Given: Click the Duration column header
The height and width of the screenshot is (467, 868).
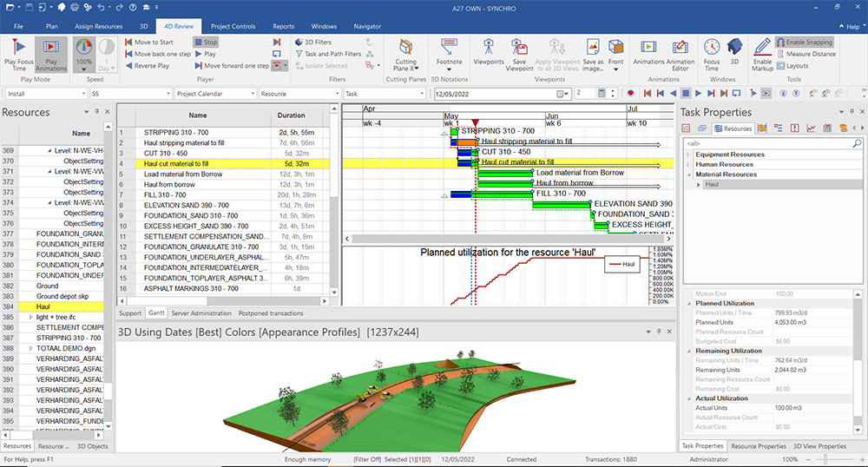Looking at the screenshot, I should [x=291, y=115].
